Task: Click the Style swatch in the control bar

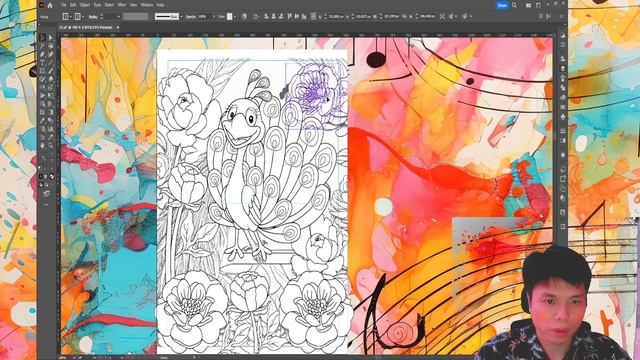Action: [x=229, y=16]
